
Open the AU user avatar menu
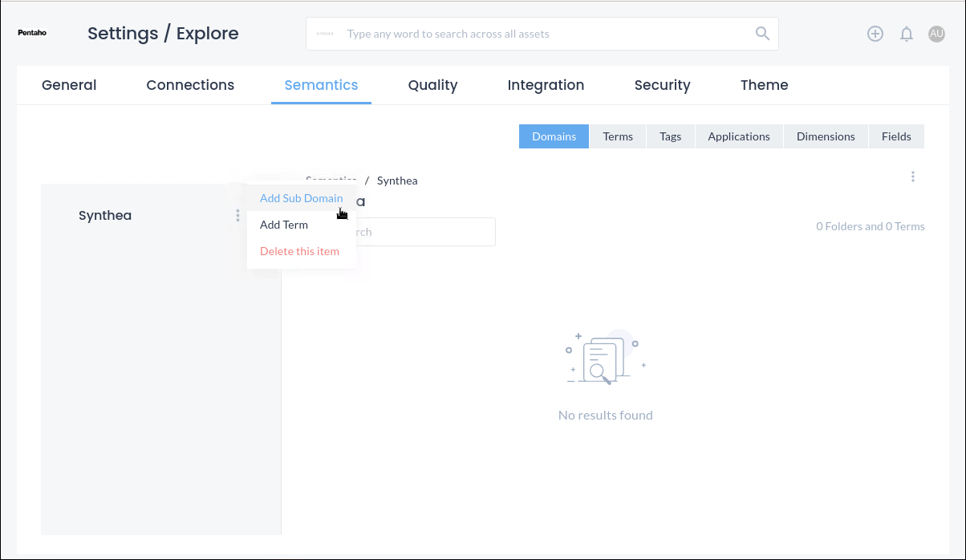[936, 34]
